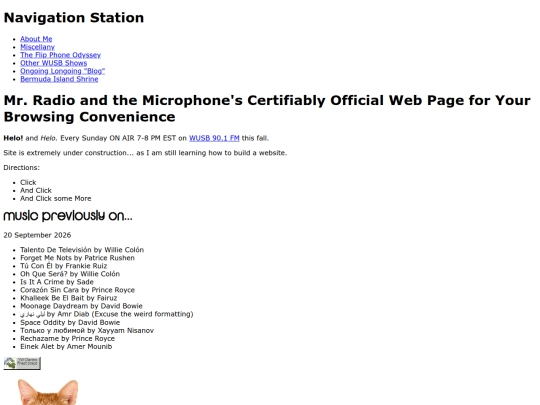Click the 'And Click some More' item
Screen dimensions: 540x405
pos(56,198)
